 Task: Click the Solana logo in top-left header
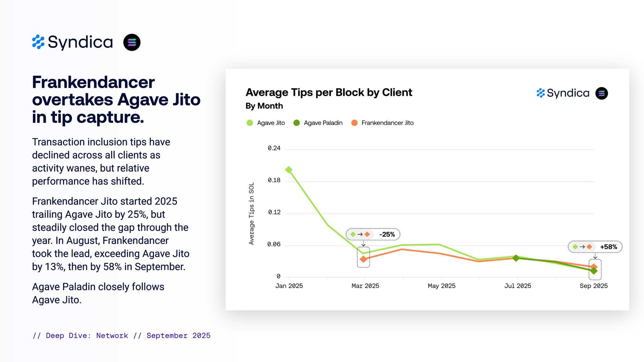[132, 42]
